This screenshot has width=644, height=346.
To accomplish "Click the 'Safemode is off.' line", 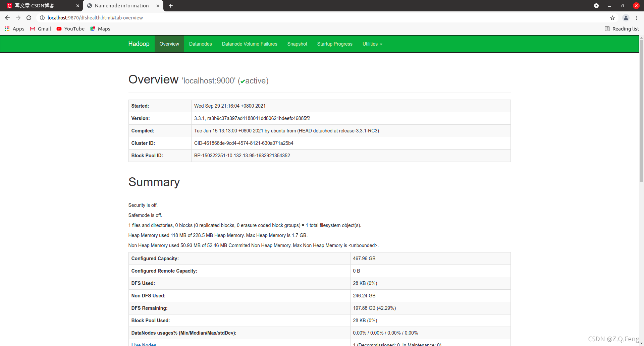I will click(x=145, y=215).
